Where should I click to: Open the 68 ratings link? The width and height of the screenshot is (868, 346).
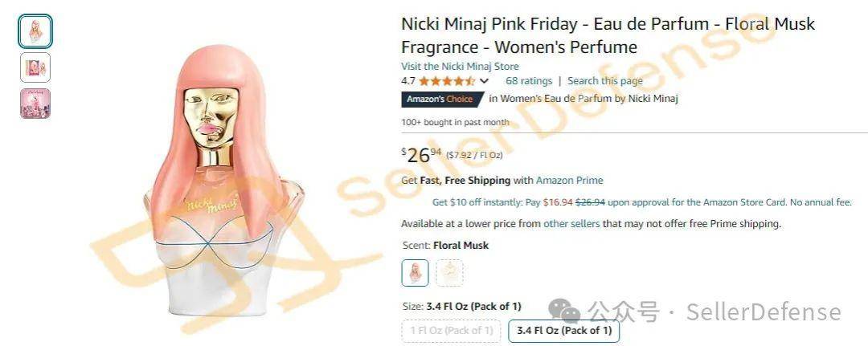(529, 81)
